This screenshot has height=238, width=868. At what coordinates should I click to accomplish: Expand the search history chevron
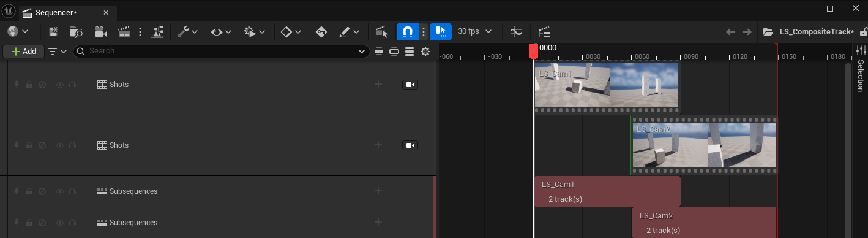tap(362, 52)
